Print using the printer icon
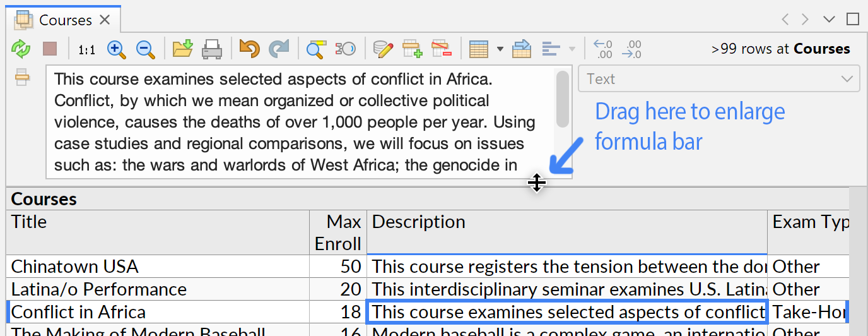Image resolution: width=868 pixels, height=336 pixels. click(x=212, y=49)
